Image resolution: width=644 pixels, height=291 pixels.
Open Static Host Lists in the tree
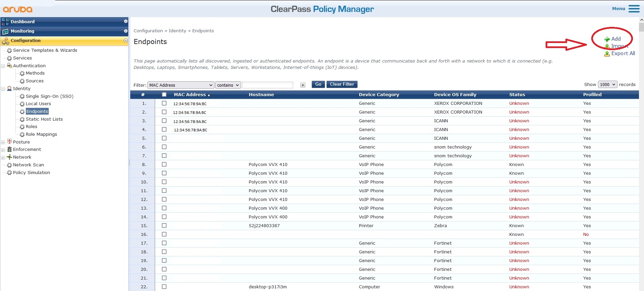click(x=44, y=119)
